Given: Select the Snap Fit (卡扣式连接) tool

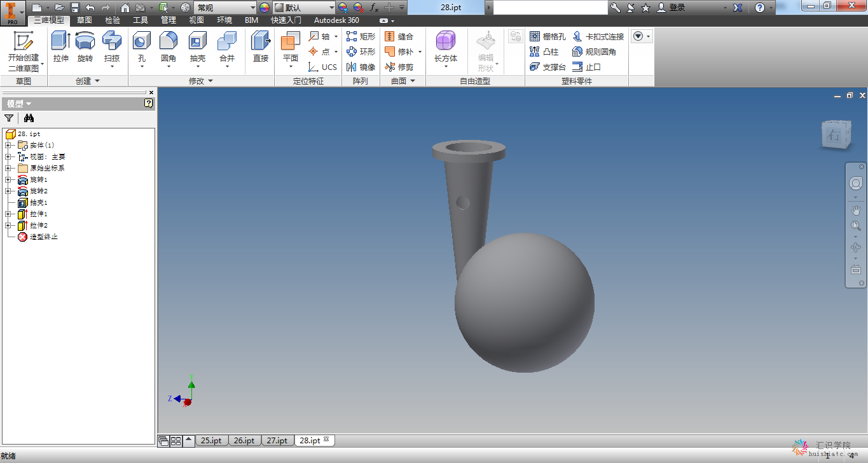Looking at the screenshot, I should (x=598, y=36).
